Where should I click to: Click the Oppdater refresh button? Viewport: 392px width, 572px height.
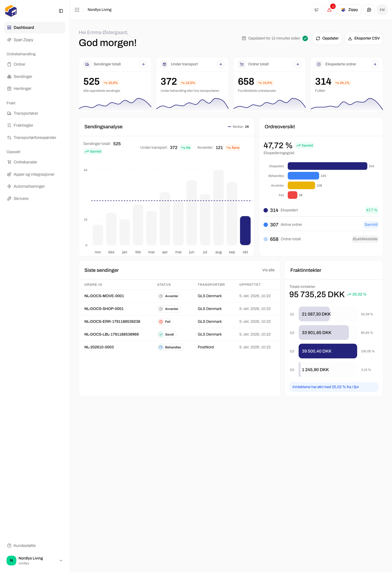(327, 38)
